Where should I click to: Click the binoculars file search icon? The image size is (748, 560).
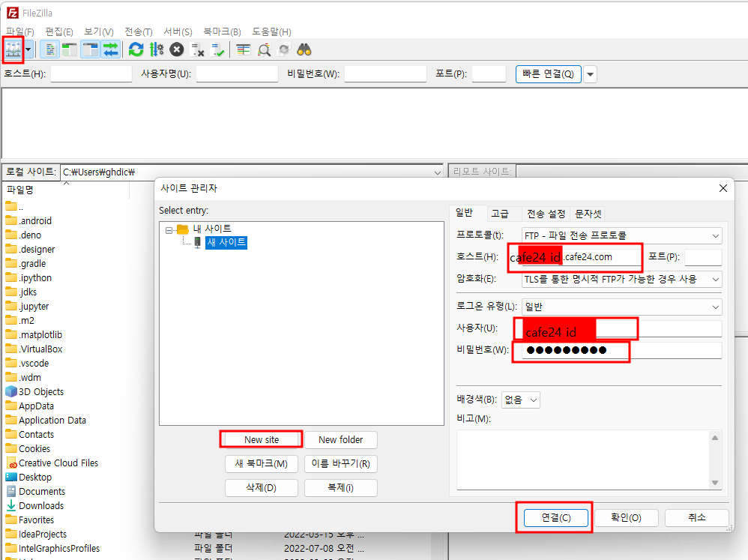(x=304, y=49)
